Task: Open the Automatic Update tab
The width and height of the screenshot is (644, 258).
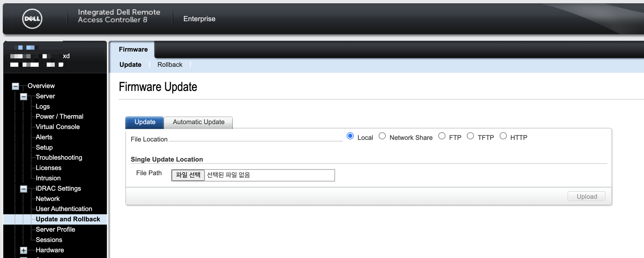Action: click(198, 122)
